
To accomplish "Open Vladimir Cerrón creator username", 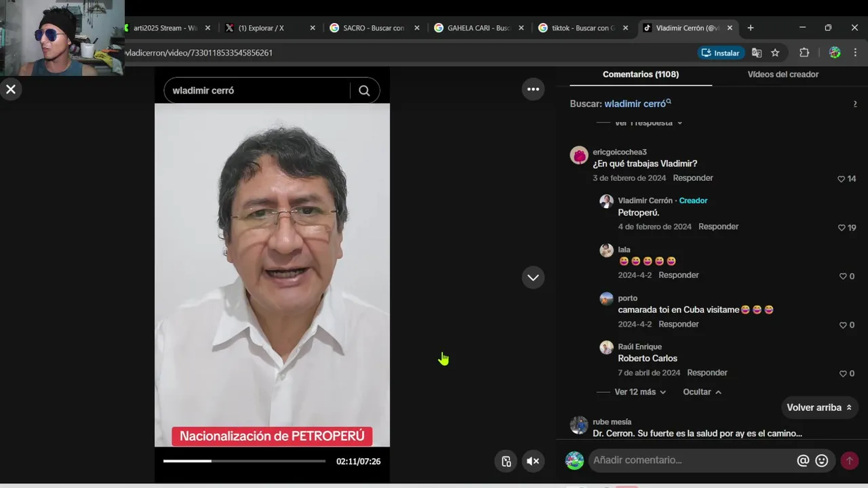I will 645,201.
